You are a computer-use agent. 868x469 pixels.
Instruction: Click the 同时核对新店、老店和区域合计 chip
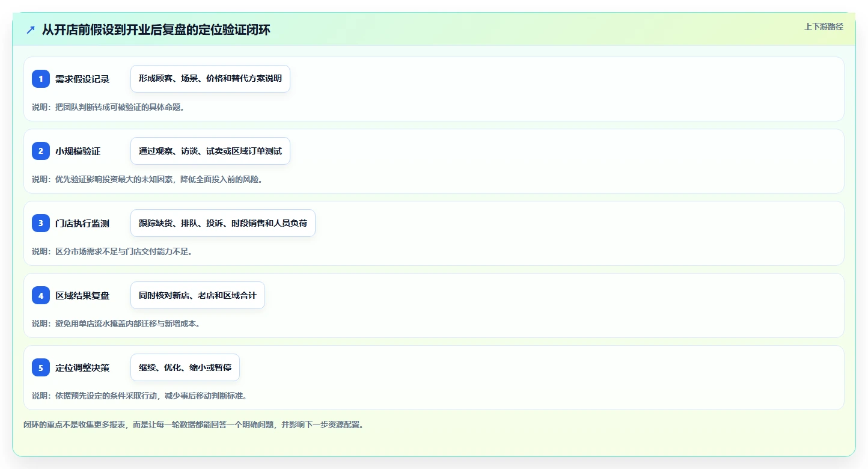(198, 295)
